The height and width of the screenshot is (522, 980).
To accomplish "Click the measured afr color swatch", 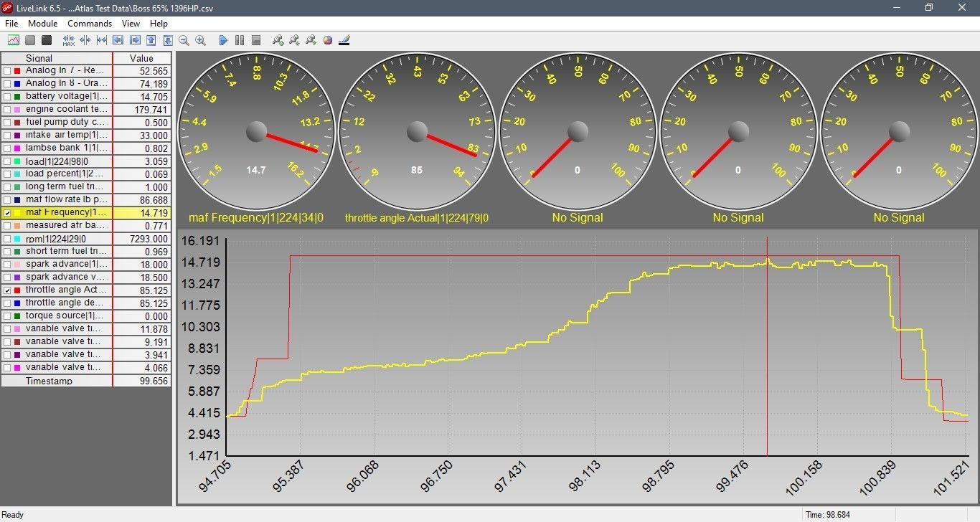I will click(x=17, y=226).
